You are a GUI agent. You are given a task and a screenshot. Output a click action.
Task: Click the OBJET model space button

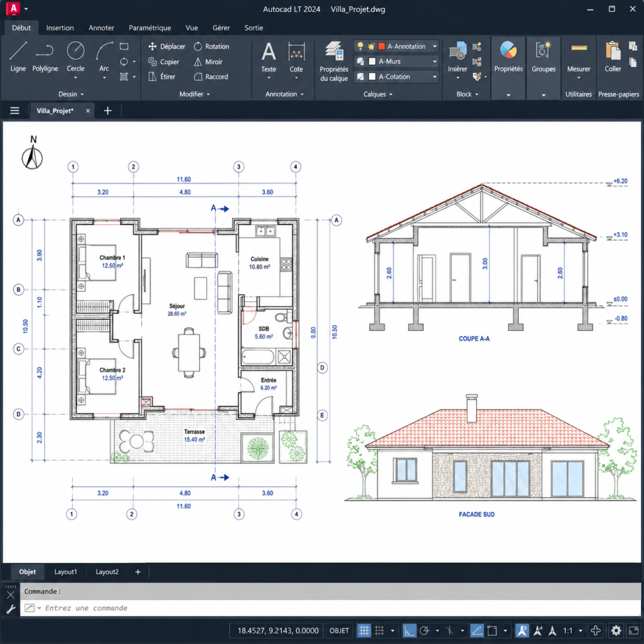click(x=339, y=630)
